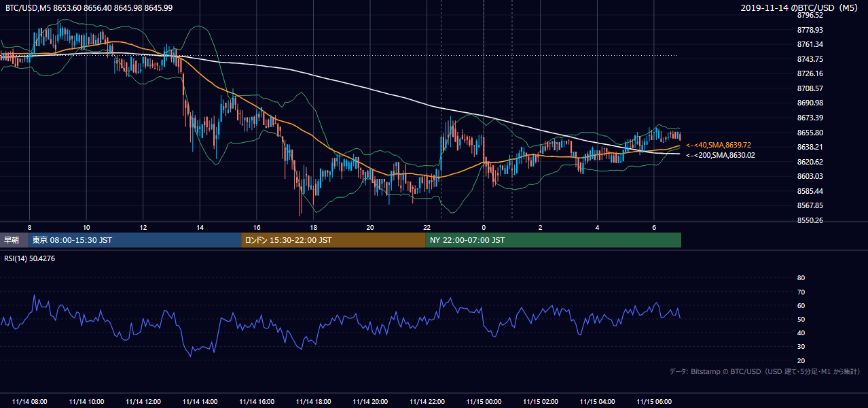The height and width of the screenshot is (408, 868).
Task: Click the 8726.16 price axis value
Action: [810, 73]
